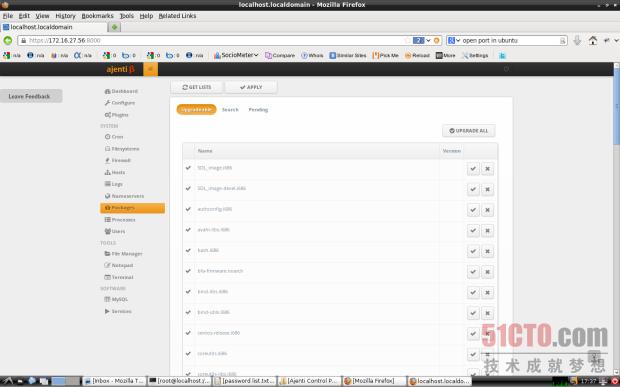The height and width of the screenshot is (387, 620).
Task: Mark bfa-firmware.noarch with check button
Action: 473,272
